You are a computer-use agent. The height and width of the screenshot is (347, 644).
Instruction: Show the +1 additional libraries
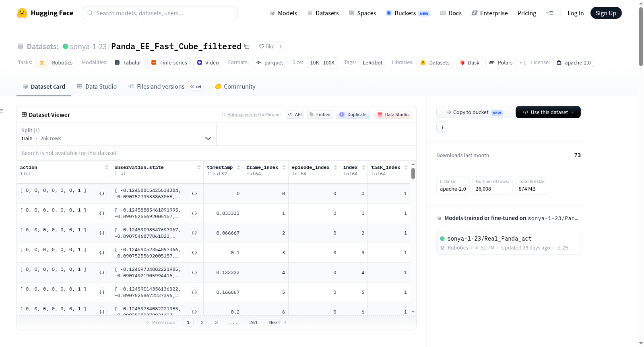point(522,63)
